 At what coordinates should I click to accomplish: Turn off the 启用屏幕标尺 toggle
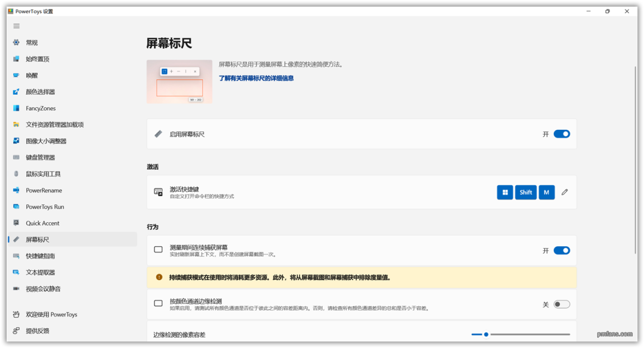tap(562, 134)
